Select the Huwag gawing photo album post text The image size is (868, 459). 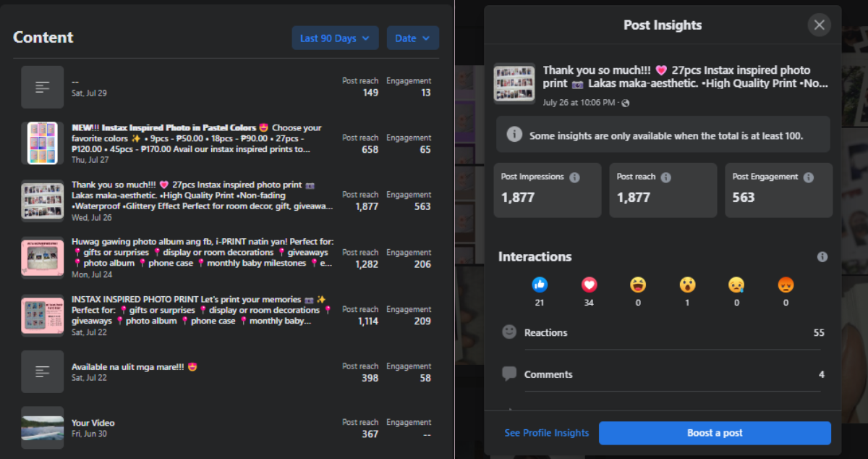(x=203, y=253)
